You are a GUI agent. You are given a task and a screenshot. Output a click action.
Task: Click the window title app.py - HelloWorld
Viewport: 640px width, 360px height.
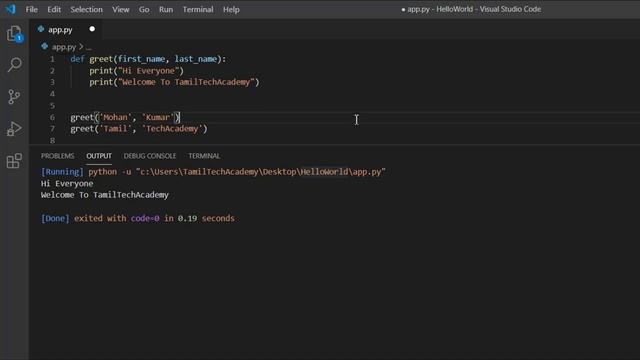coord(471,9)
